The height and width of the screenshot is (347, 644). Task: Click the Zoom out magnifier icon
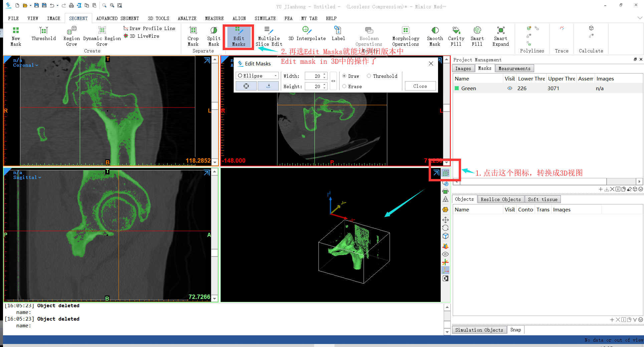tap(112, 5)
